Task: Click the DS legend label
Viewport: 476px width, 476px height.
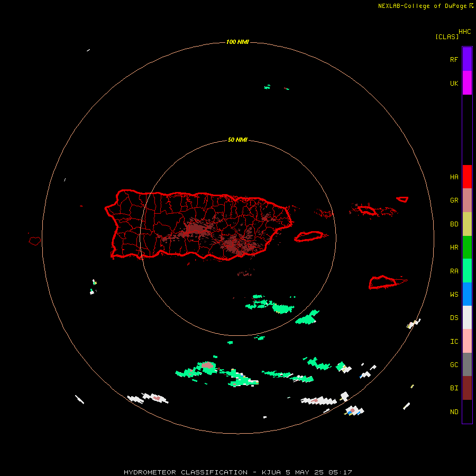Action: click(454, 318)
